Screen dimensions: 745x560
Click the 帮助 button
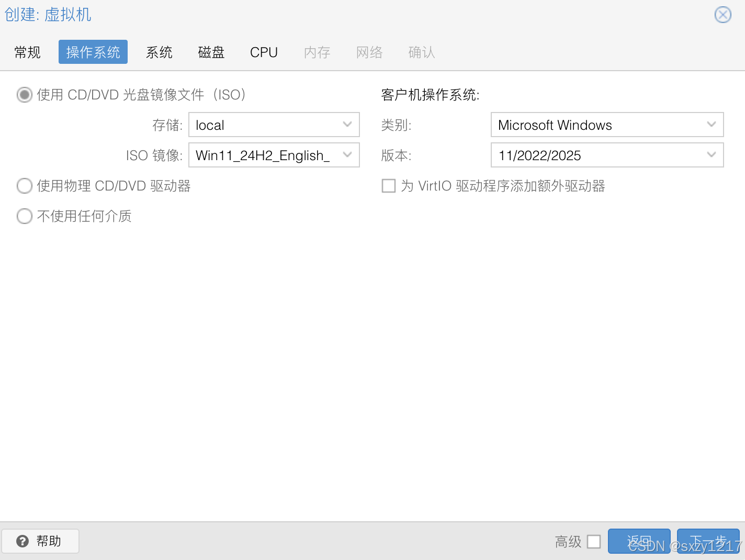[40, 541]
